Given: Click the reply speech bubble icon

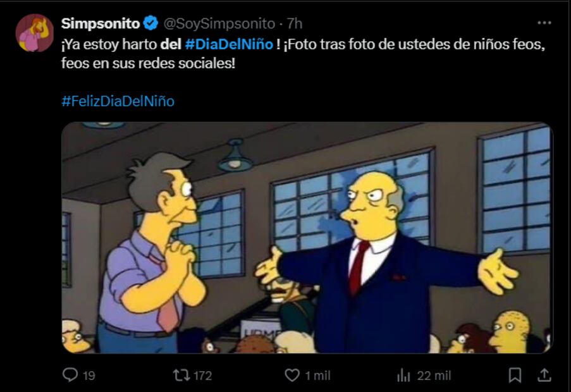Looking at the screenshot, I should pyautogui.click(x=70, y=375).
